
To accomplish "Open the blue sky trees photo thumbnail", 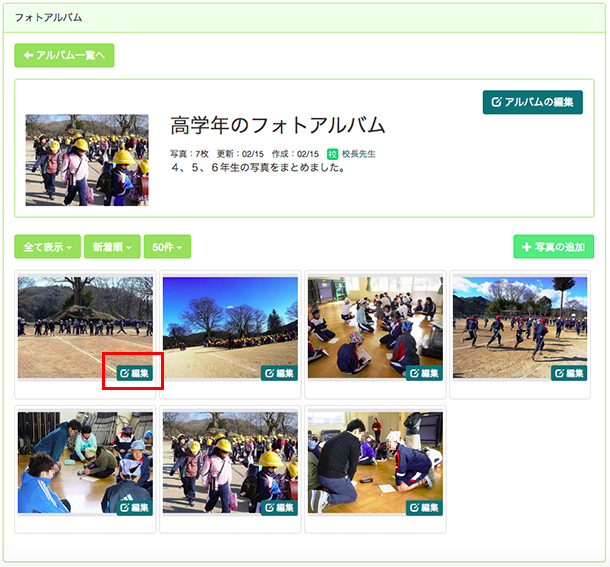I will click(x=230, y=327).
